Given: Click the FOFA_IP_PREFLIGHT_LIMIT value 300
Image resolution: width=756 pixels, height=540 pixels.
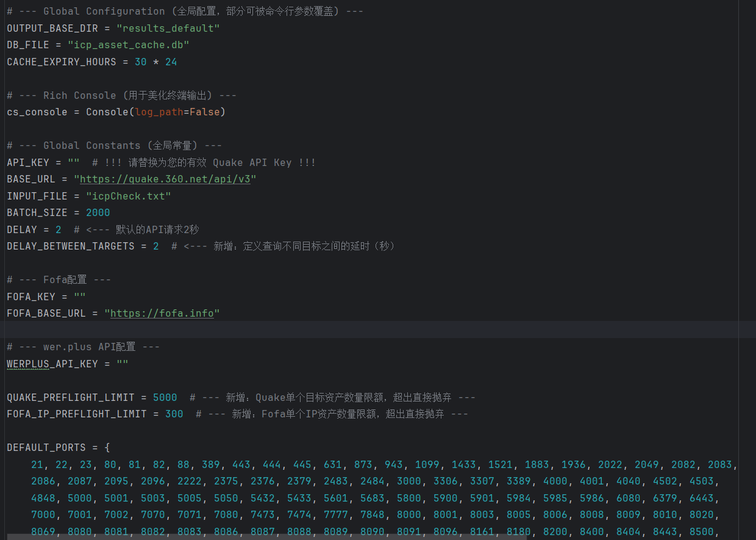Looking at the screenshot, I should pyautogui.click(x=174, y=414).
